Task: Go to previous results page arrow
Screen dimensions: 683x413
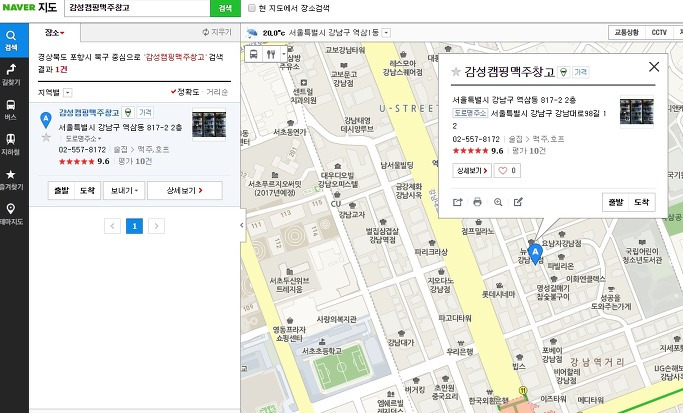Action: pyautogui.click(x=112, y=226)
